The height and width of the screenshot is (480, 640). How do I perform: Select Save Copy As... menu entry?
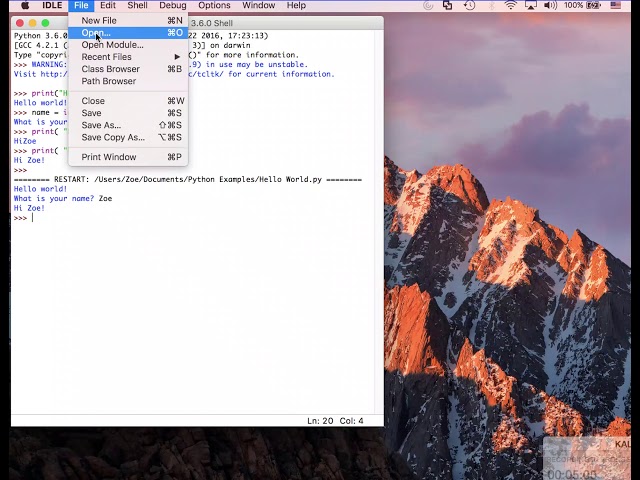point(128,138)
